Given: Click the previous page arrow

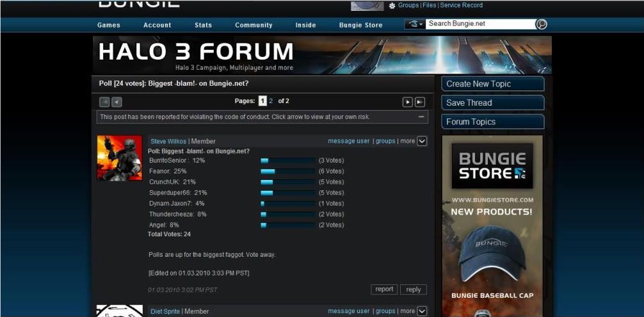Looking at the screenshot, I should pyautogui.click(x=117, y=102).
